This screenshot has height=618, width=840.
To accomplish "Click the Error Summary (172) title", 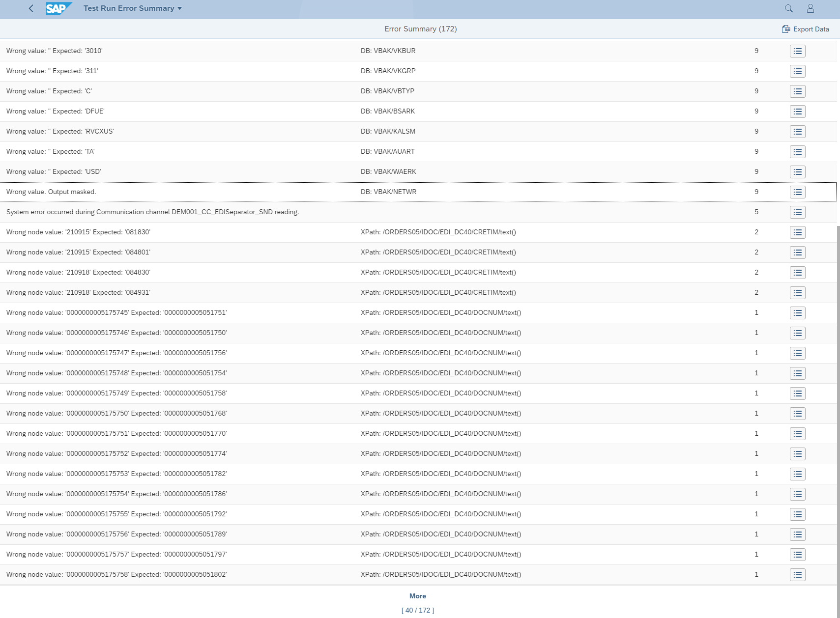I will (x=420, y=29).
